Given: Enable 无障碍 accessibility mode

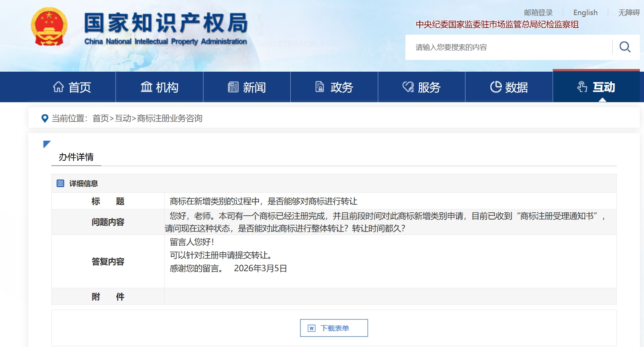Looking at the screenshot, I should (629, 12).
